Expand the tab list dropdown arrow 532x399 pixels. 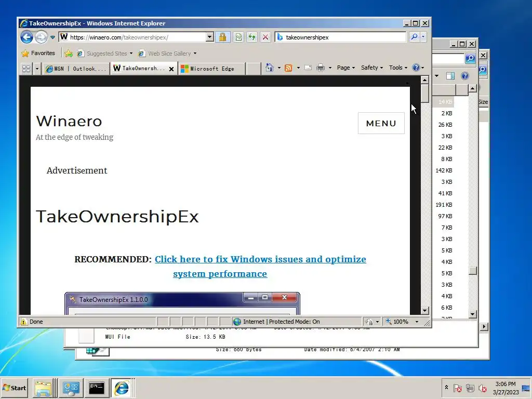point(37,69)
